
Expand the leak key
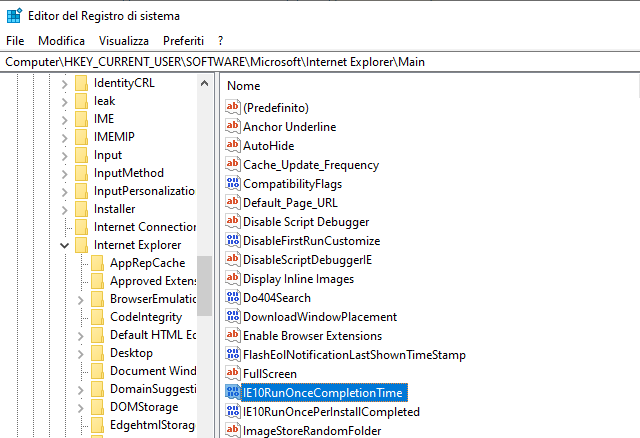tap(64, 102)
